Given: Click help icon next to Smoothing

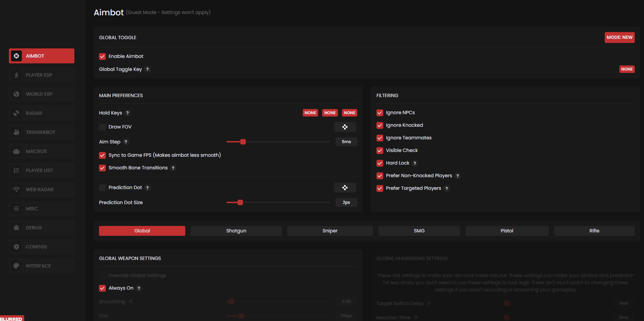Looking at the screenshot, I should pyautogui.click(x=131, y=302).
